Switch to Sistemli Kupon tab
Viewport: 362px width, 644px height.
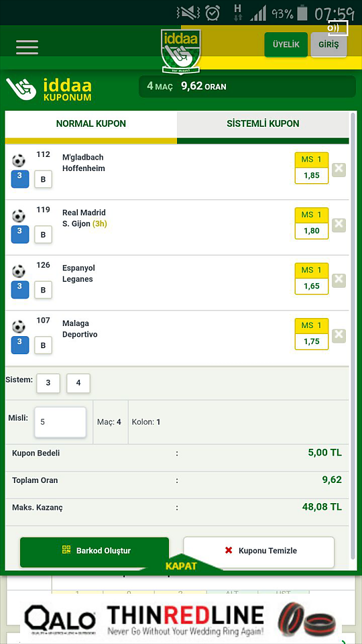(263, 123)
